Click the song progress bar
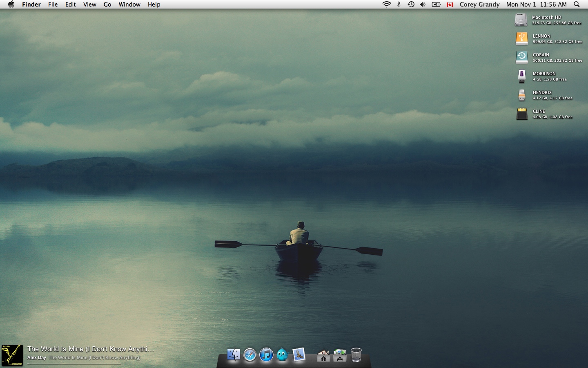Image resolution: width=588 pixels, height=368 pixels. (x=74, y=364)
